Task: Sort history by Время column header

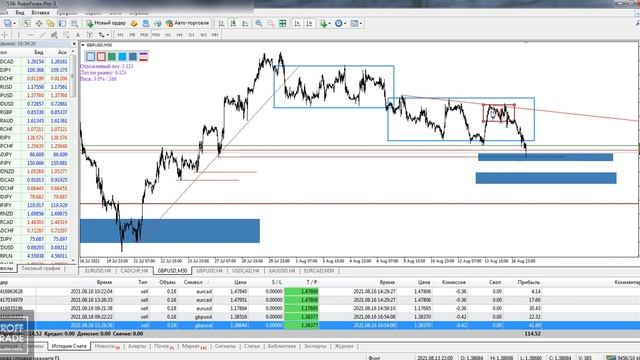Action: click(104, 282)
